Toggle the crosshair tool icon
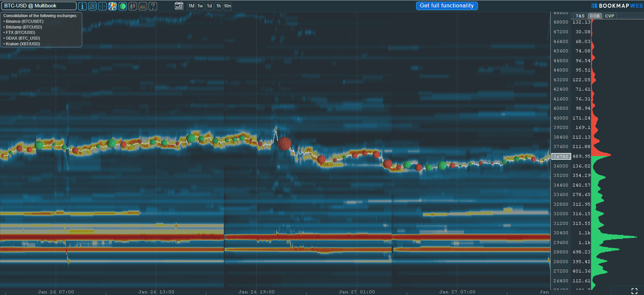 tap(102, 6)
